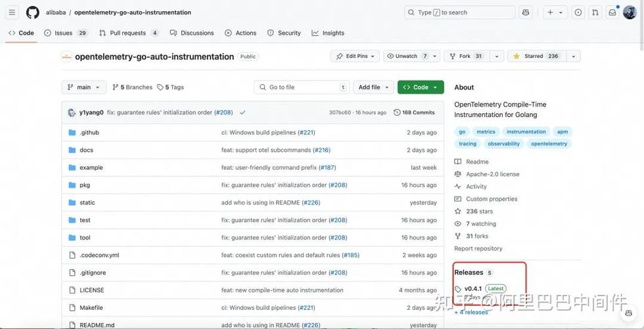Open the star lists dropdown arrow
This screenshot has height=329, width=644.
[574, 56]
